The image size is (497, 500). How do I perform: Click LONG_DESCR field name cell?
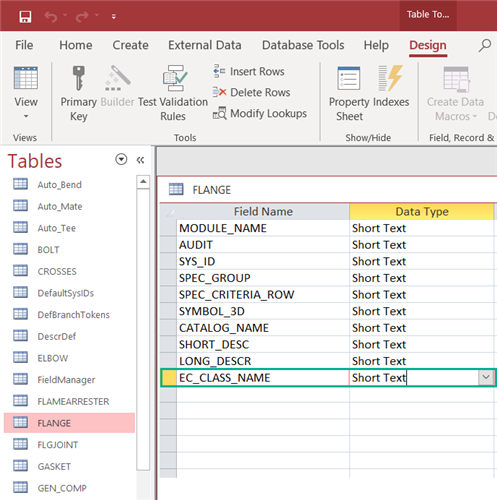(263, 361)
